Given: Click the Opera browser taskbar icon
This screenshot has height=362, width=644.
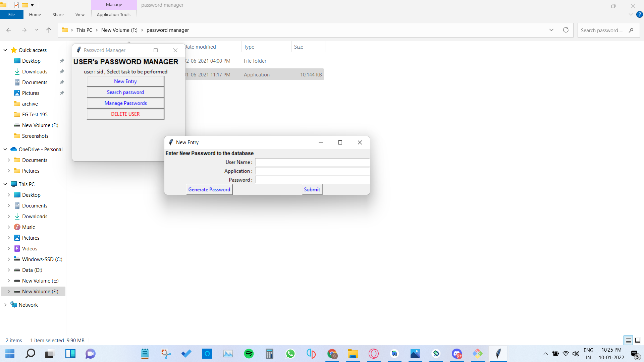Looking at the screenshot, I should pos(373,354).
